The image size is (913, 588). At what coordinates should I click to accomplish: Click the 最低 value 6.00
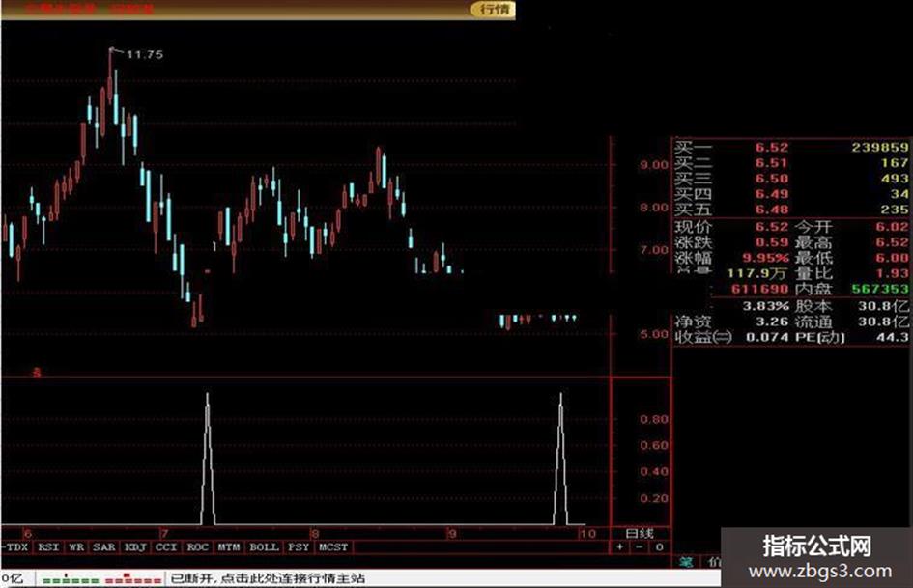[892, 258]
